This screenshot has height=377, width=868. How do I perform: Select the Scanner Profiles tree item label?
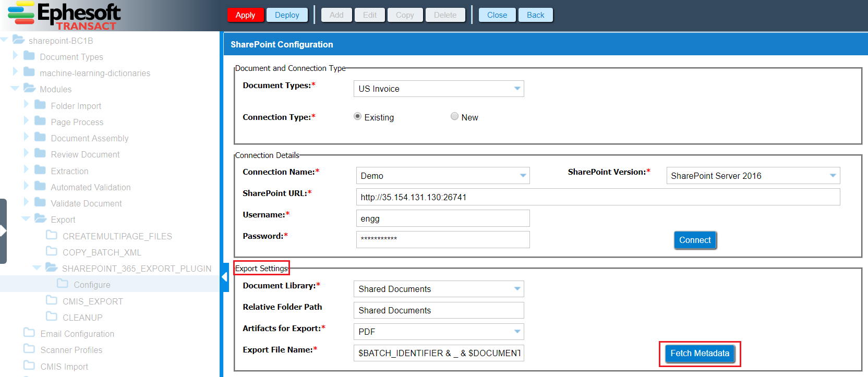(x=71, y=350)
